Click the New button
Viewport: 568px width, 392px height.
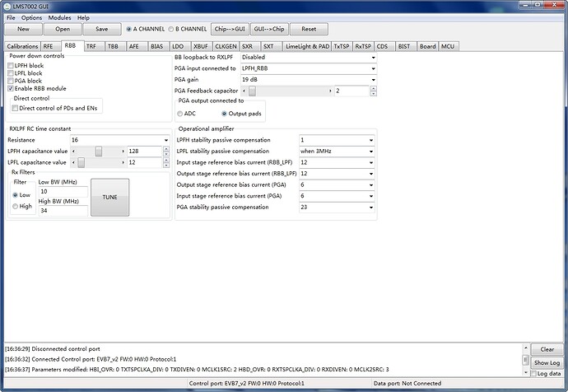tap(24, 29)
